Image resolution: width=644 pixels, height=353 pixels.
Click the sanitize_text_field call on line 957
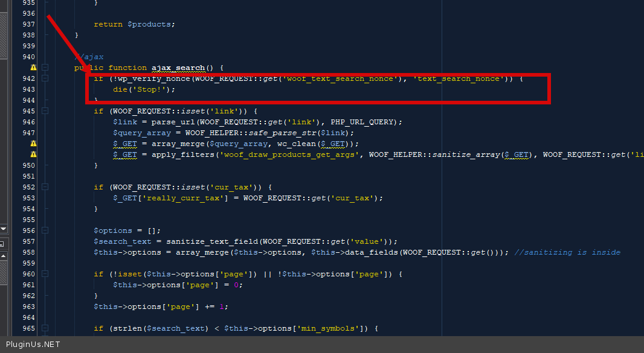pyautogui.click(x=195, y=241)
